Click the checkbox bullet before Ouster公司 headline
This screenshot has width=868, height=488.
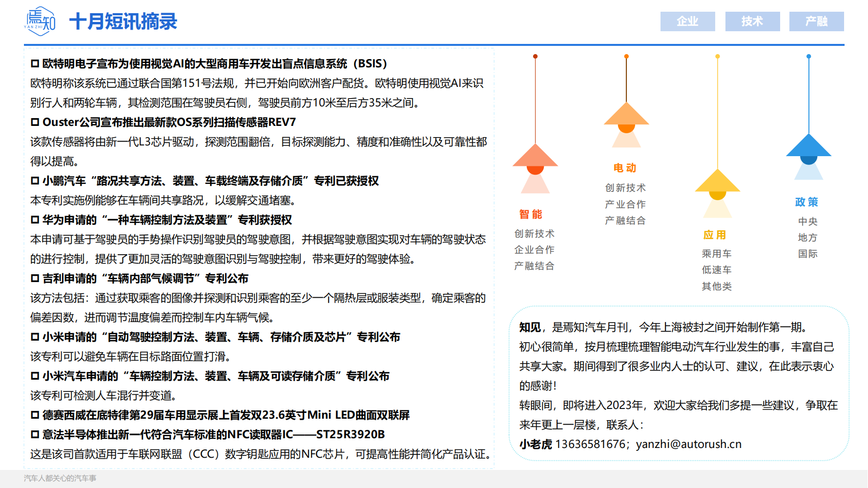[x=35, y=122]
